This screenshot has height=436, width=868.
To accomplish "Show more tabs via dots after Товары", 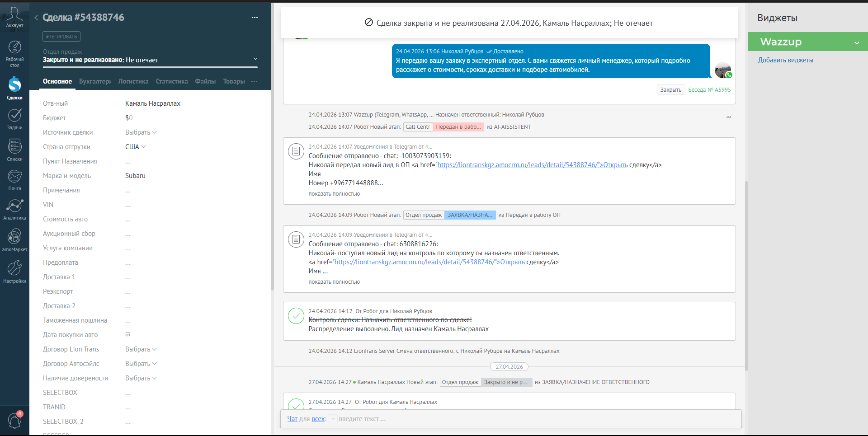I will pyautogui.click(x=254, y=81).
